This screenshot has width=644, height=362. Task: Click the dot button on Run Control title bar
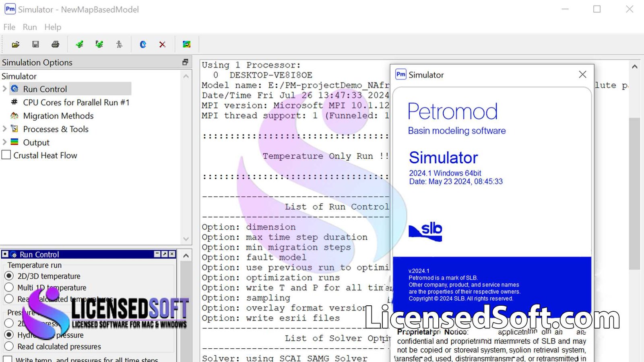tap(5, 254)
